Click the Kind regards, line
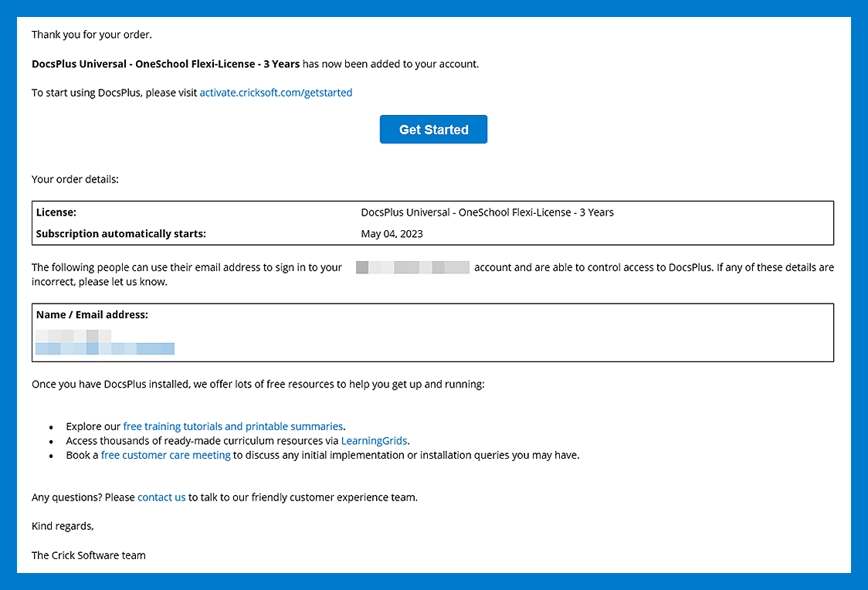The width and height of the screenshot is (868, 590). pos(63,526)
